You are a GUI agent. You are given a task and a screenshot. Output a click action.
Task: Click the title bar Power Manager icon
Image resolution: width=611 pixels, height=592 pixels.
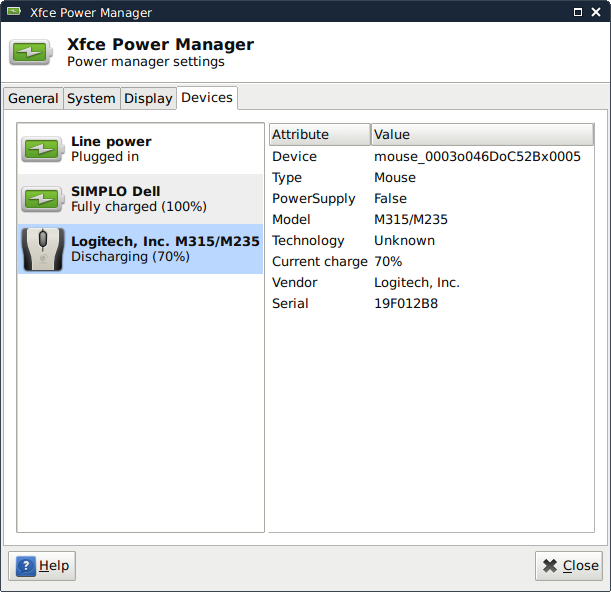click(x=14, y=11)
